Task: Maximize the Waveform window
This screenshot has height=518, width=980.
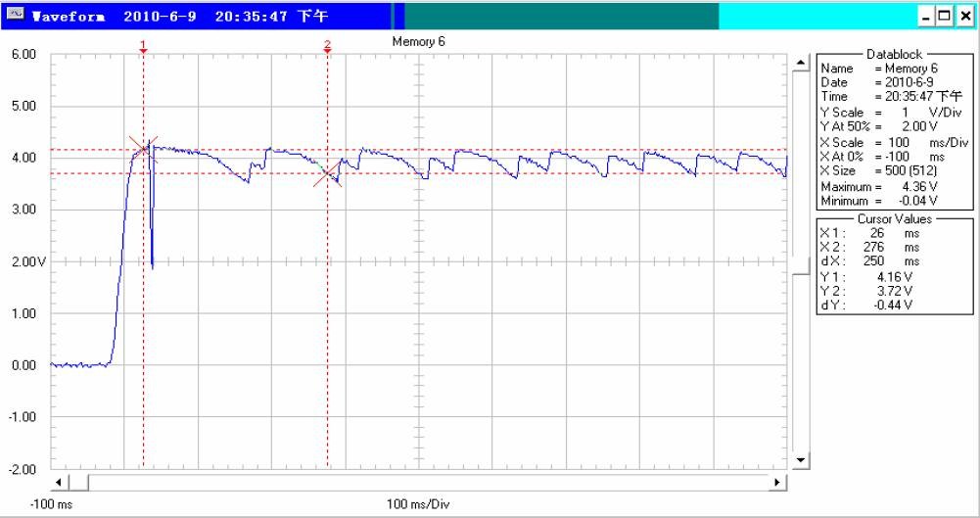Action: tap(945, 17)
